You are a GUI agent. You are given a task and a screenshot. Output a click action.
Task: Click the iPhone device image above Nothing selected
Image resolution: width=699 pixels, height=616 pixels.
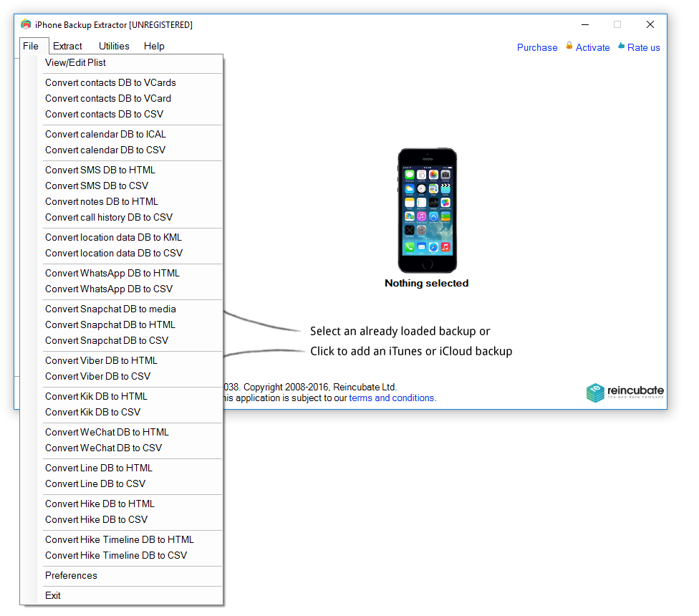427,210
